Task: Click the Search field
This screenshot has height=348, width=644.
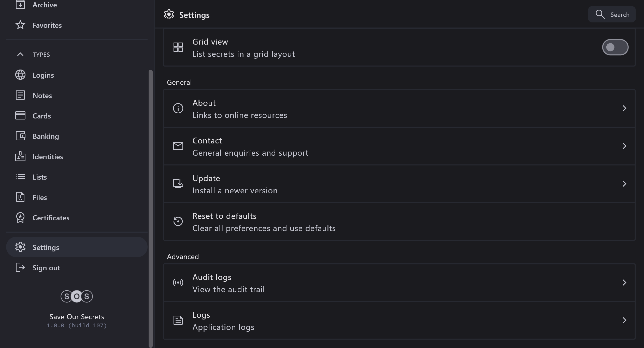Action: pyautogui.click(x=612, y=15)
